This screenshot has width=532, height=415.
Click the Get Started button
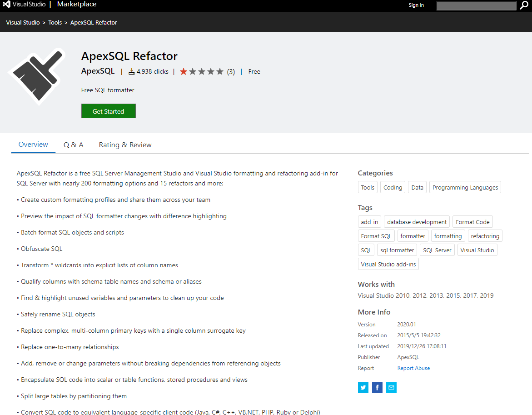click(x=108, y=111)
